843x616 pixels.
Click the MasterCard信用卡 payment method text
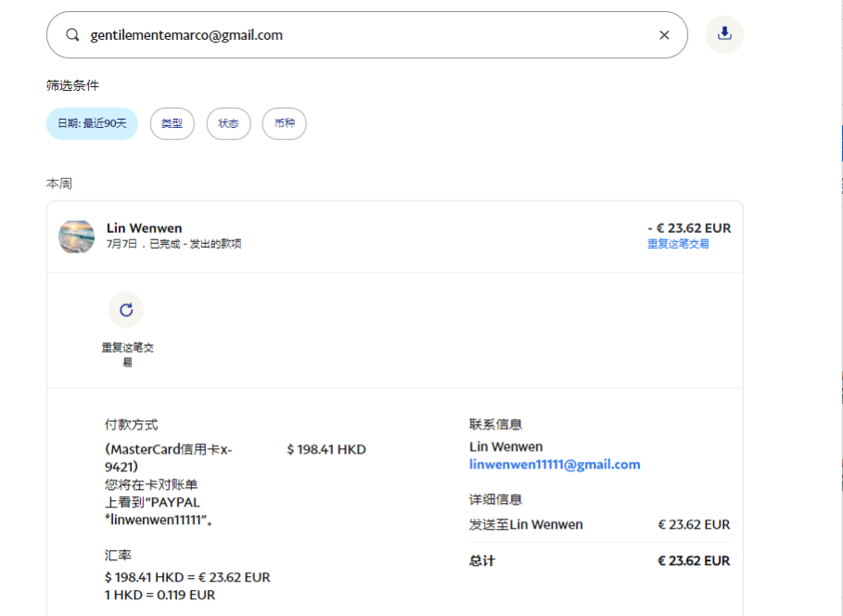(x=168, y=450)
